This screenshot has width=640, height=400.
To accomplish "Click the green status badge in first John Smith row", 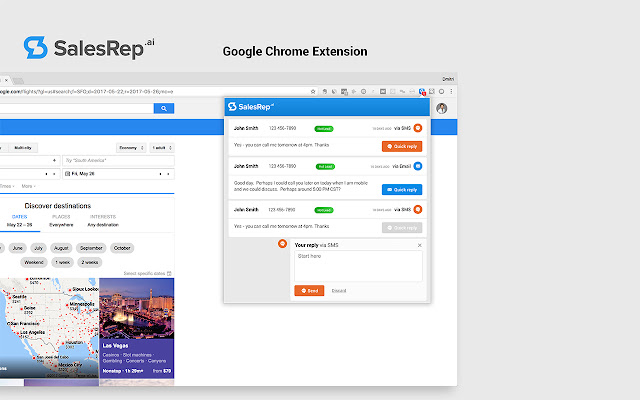I will tap(324, 129).
